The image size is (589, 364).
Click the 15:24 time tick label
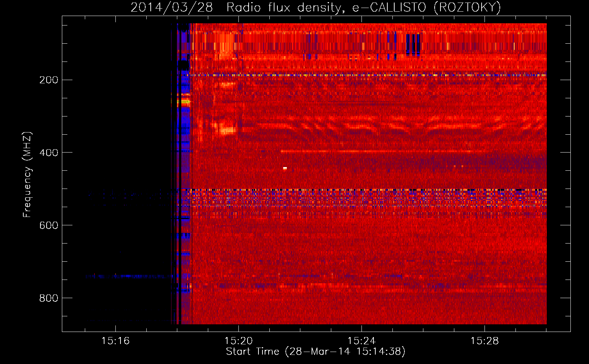point(361,341)
